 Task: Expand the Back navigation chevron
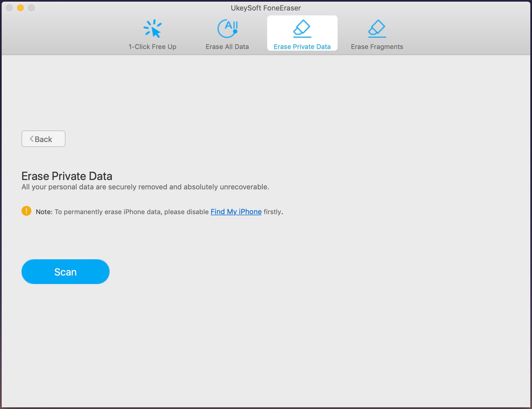click(32, 139)
